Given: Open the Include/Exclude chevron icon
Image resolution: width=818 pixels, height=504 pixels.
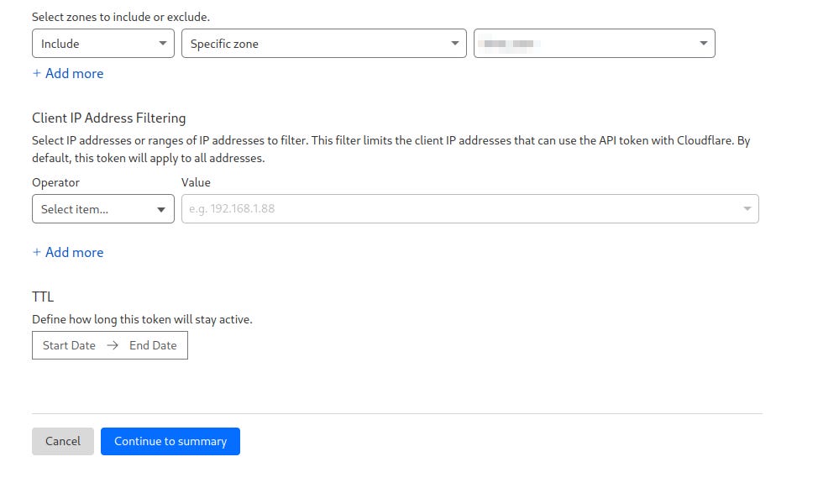Looking at the screenshot, I should [x=164, y=43].
